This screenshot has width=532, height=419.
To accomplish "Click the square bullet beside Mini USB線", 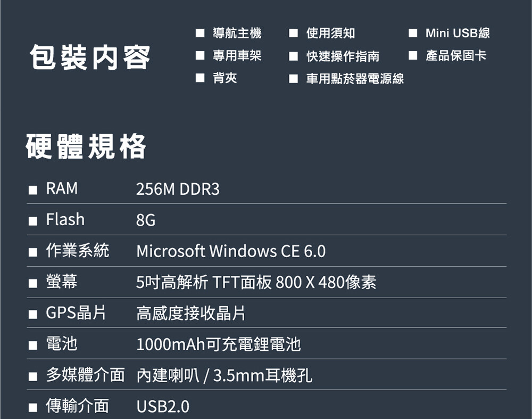I will 413,33.
